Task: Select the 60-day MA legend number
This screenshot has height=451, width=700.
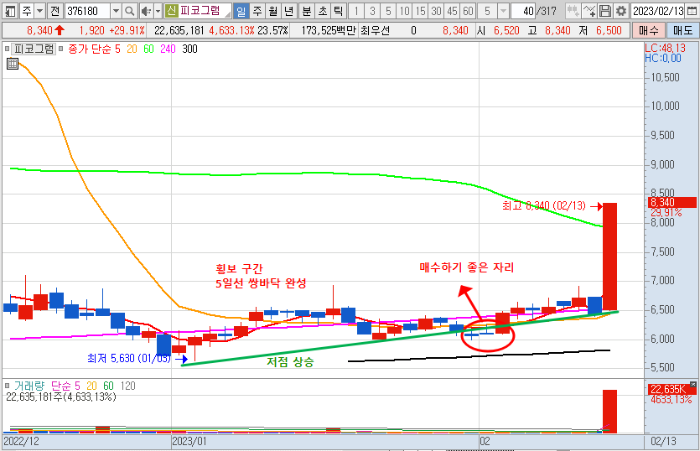Action: (149, 49)
